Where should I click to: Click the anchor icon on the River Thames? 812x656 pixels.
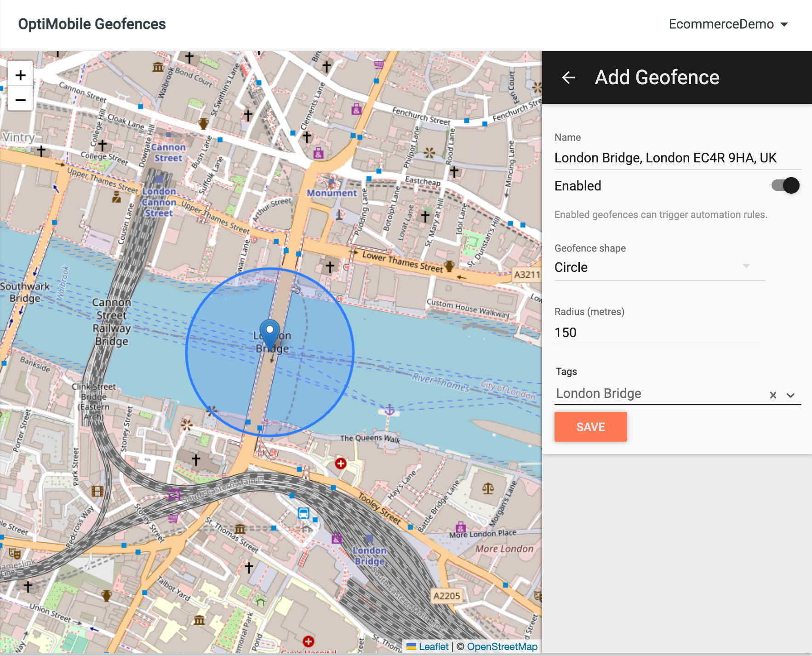coord(389,409)
